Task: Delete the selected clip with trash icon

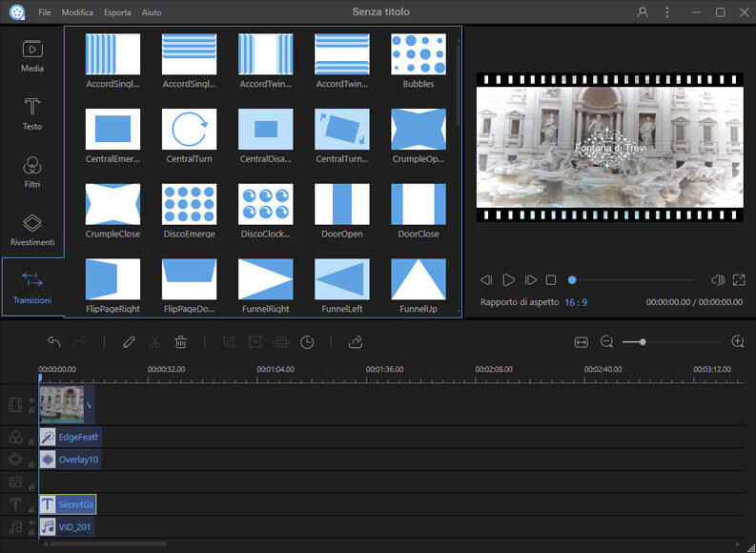Action: tap(181, 342)
